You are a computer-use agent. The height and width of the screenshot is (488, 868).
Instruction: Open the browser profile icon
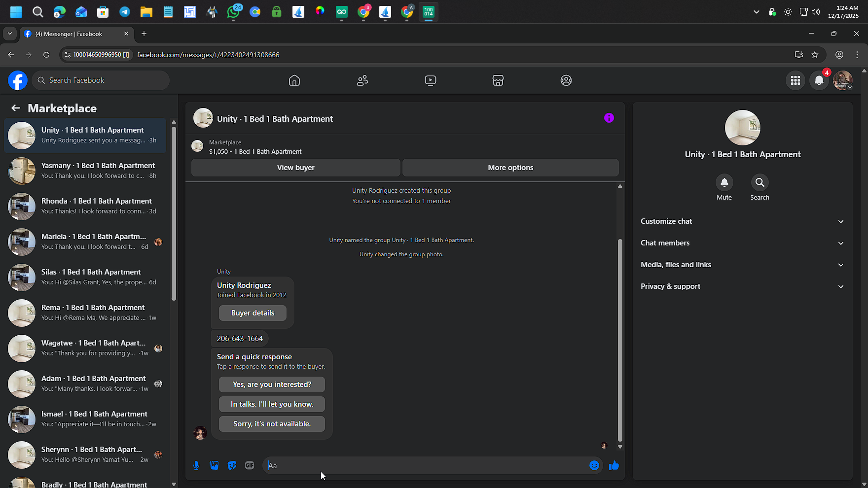(839, 55)
